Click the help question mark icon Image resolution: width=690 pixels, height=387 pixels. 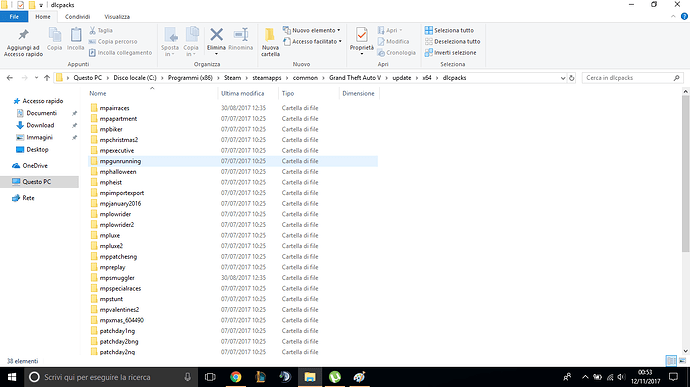684,16
